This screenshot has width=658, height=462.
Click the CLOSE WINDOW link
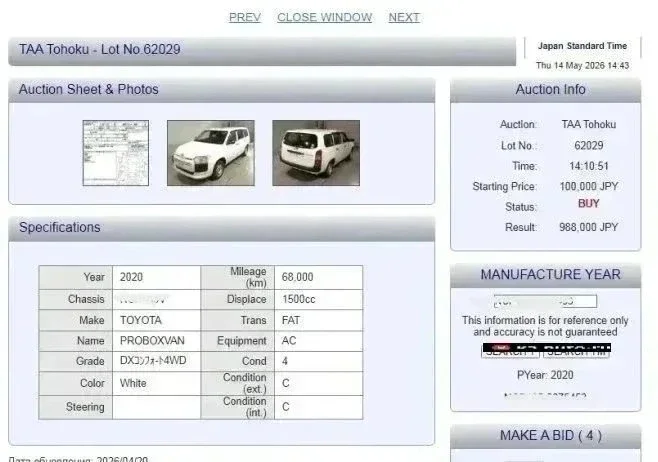324,17
